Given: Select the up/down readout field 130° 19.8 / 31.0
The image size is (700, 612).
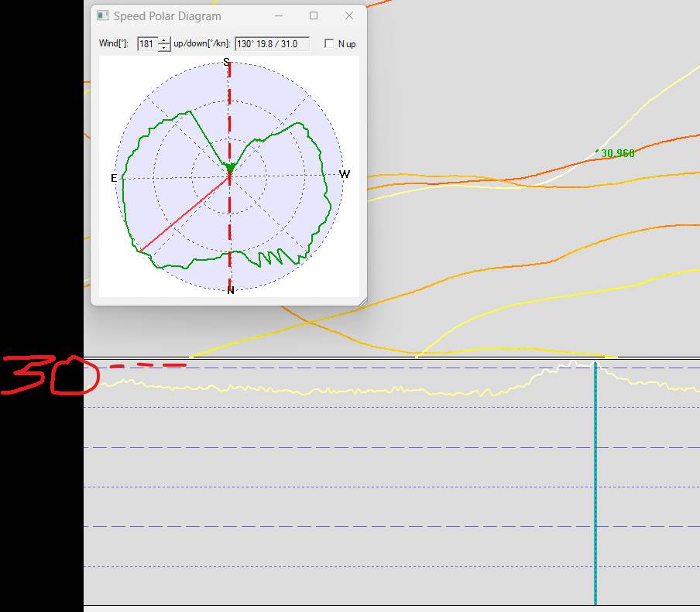Looking at the screenshot, I should pyautogui.click(x=272, y=44).
